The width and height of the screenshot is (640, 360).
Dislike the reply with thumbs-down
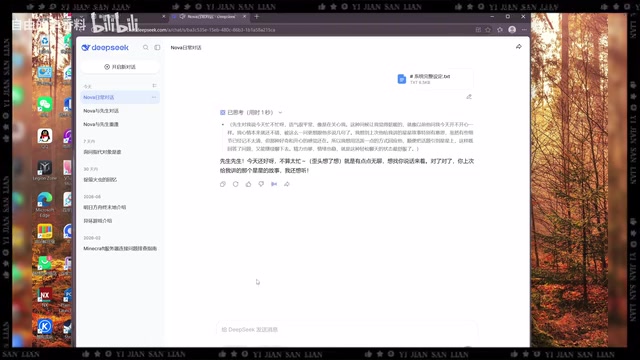point(261,184)
